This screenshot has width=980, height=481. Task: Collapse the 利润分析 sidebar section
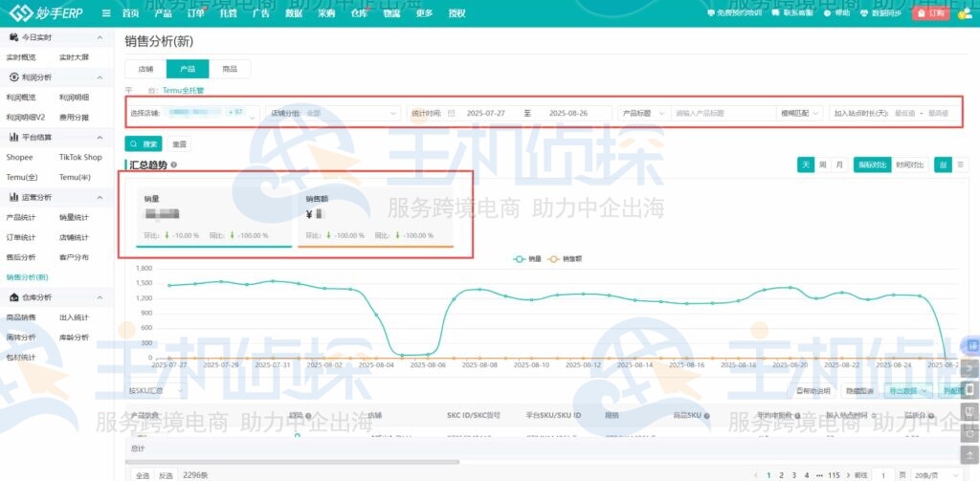(100, 77)
